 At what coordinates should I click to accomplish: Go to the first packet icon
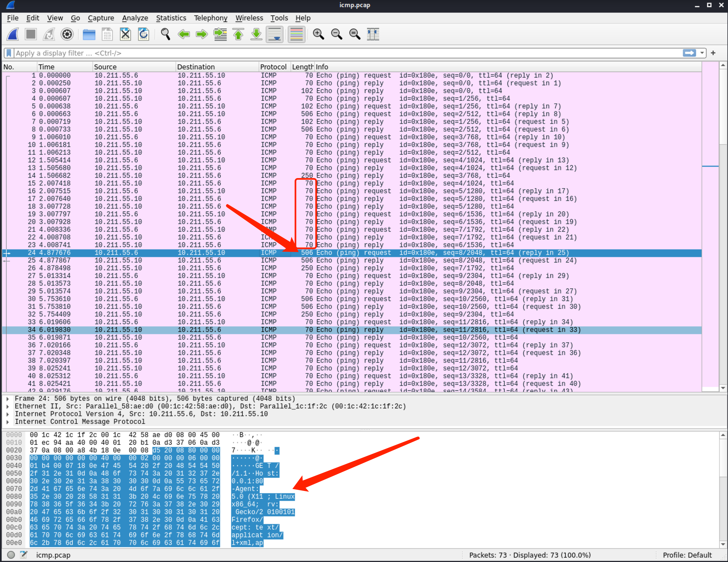point(238,34)
